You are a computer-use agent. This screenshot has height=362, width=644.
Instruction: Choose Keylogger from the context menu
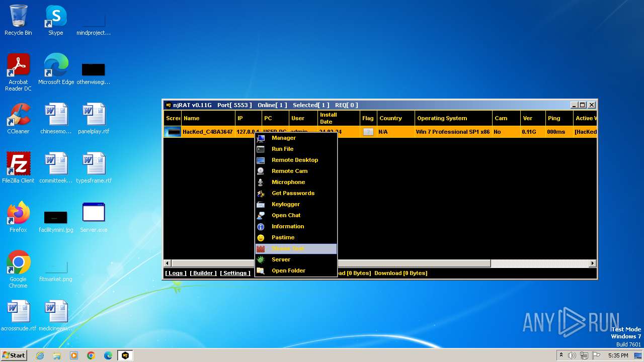tap(296, 205)
